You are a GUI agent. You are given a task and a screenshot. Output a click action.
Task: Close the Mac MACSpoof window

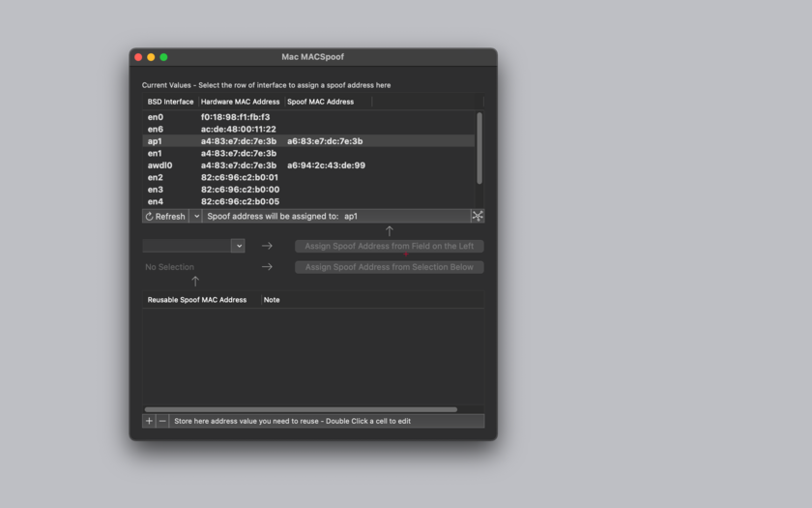(x=138, y=57)
